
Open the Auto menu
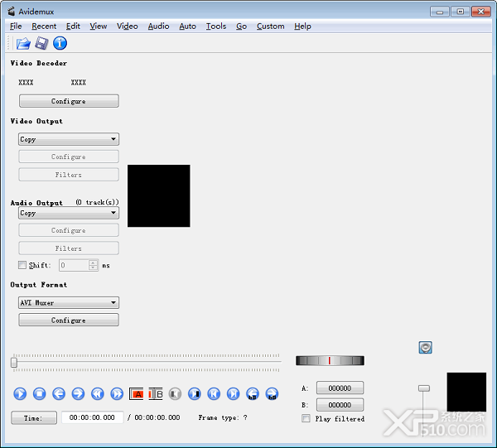pyautogui.click(x=188, y=26)
